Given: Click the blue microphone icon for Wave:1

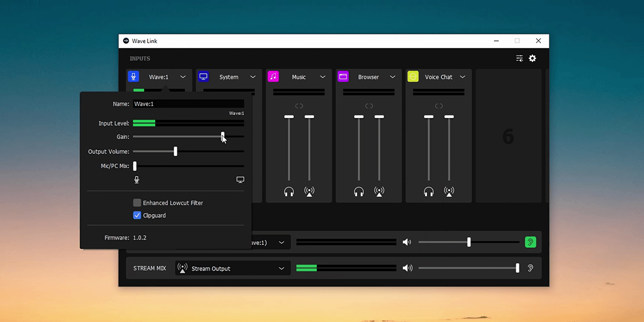Looking at the screenshot, I should (133, 77).
